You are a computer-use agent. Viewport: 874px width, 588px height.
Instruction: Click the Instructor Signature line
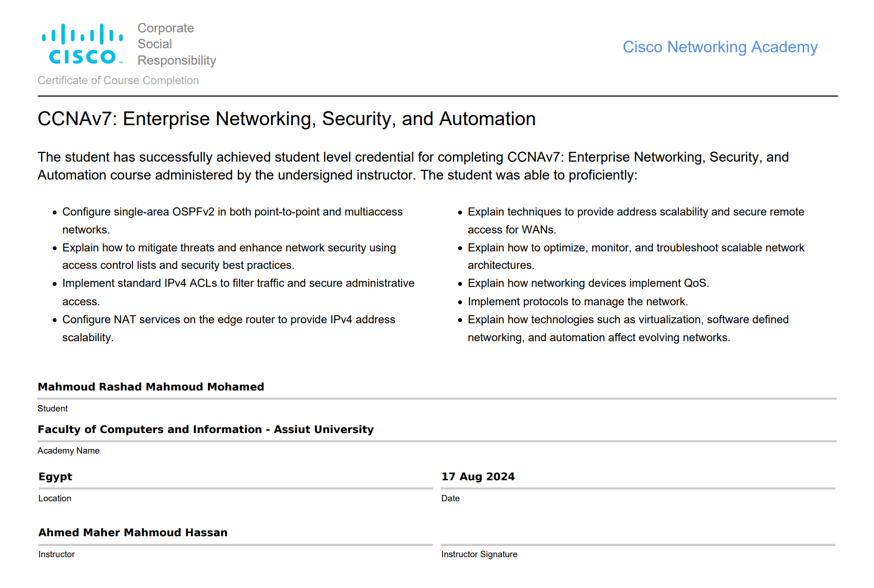click(x=479, y=554)
